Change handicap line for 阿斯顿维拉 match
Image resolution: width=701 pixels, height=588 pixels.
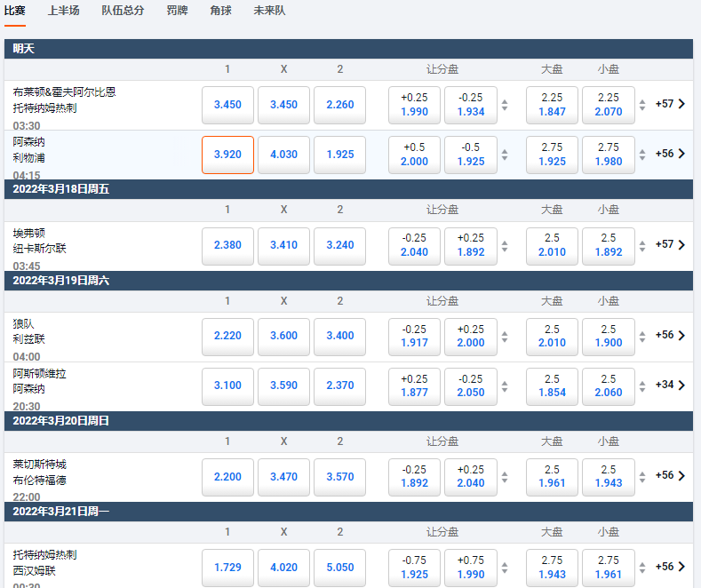click(505, 386)
